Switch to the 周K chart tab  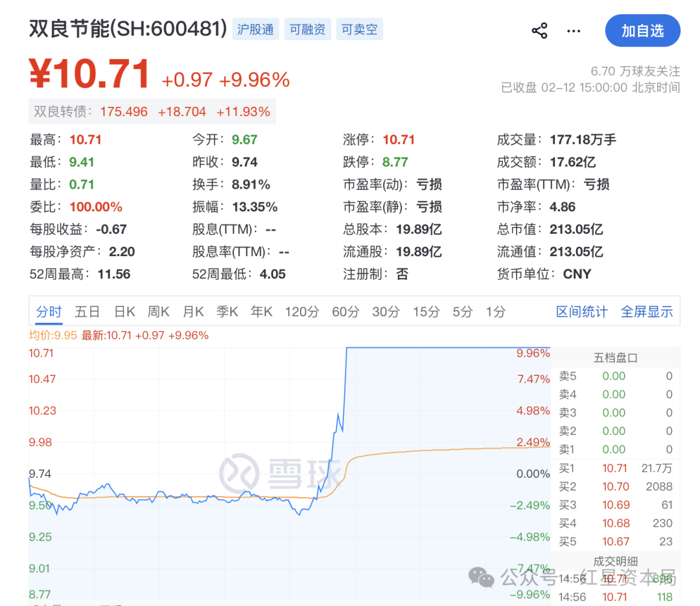click(159, 311)
